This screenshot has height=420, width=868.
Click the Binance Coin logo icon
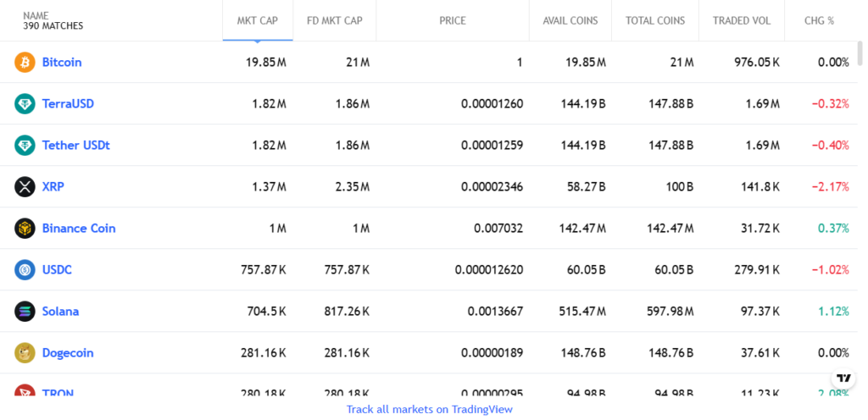[25, 228]
